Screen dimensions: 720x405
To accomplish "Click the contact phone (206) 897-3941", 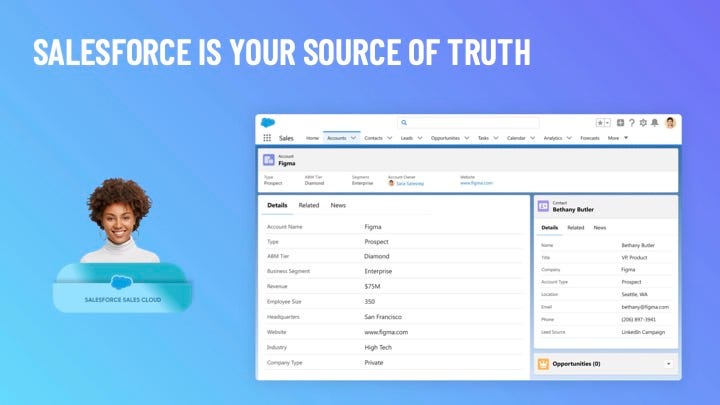I will pos(639,319).
